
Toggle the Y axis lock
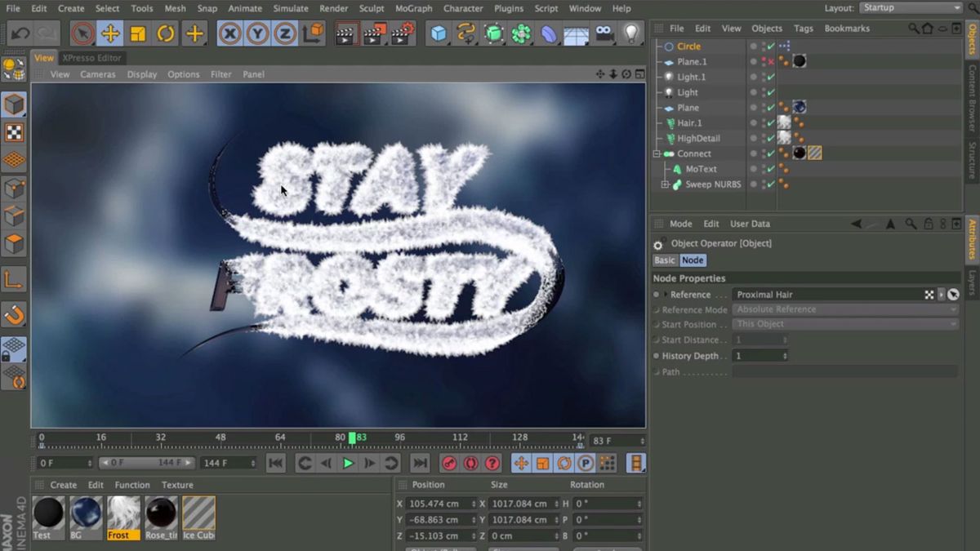coord(258,33)
